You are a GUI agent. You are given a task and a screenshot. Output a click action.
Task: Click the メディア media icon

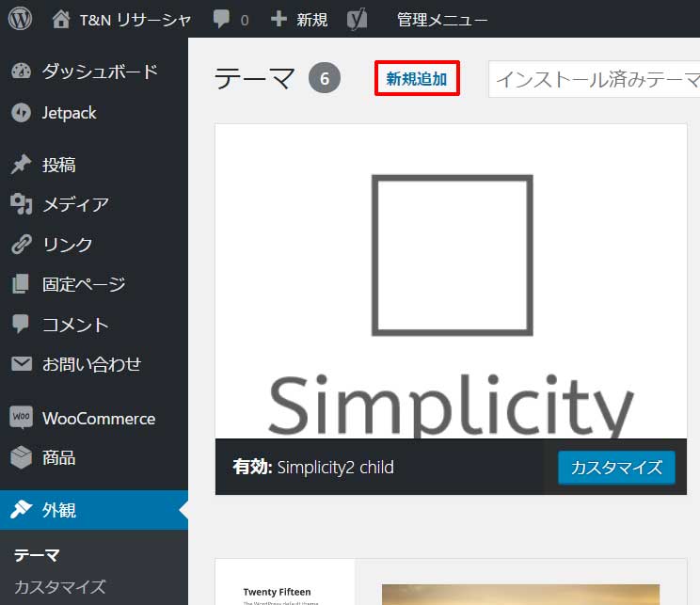click(21, 204)
